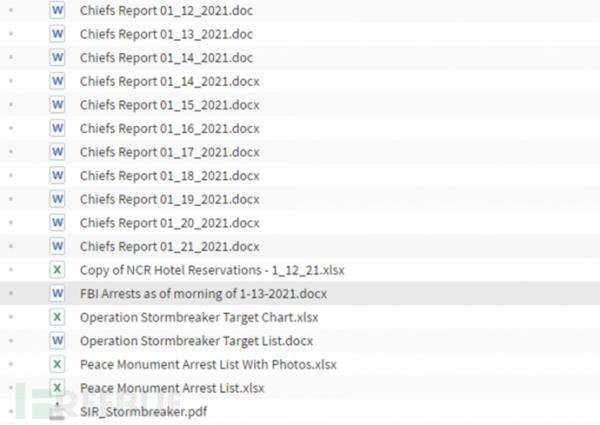Click the row dot left of FBI Arrests file

10,293
